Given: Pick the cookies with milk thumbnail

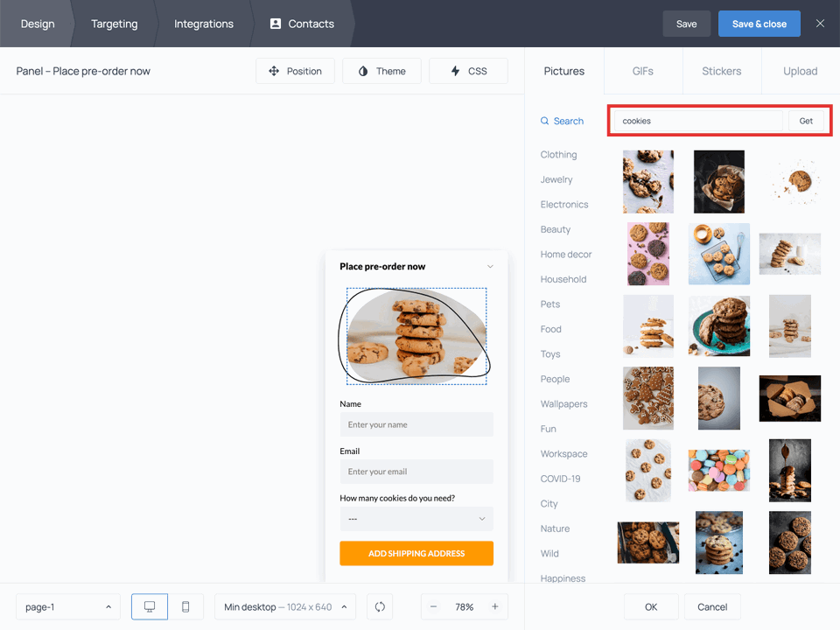Looking at the screenshot, I should click(x=790, y=254).
